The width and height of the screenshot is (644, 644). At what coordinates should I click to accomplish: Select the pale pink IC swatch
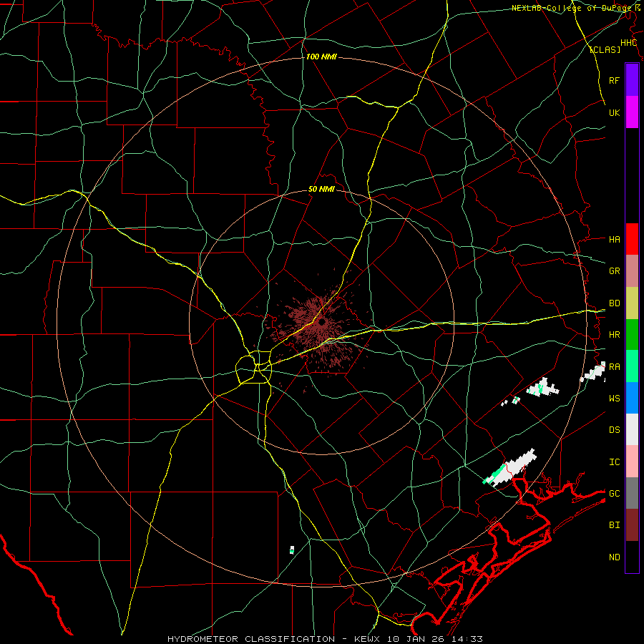coord(632,462)
